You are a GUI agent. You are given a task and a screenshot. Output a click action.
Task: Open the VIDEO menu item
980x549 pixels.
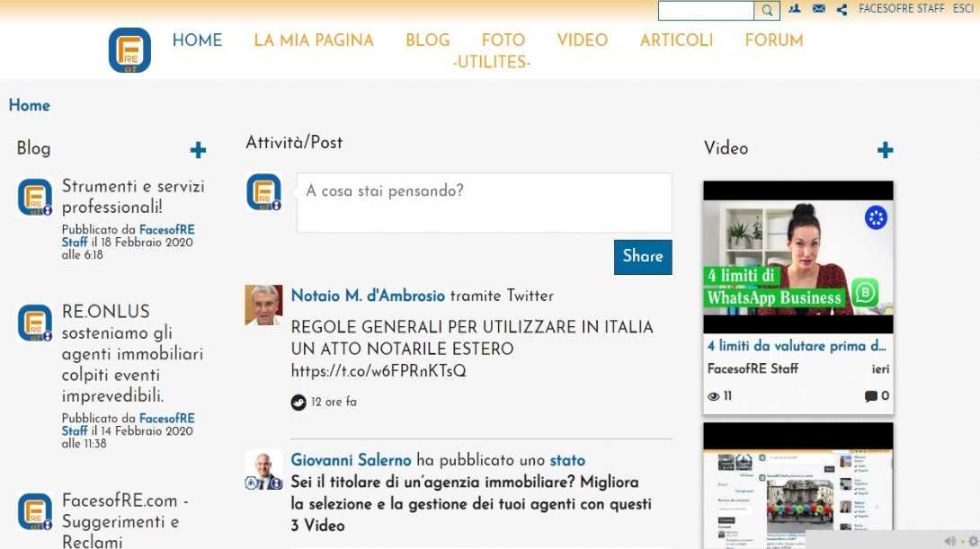pyautogui.click(x=583, y=40)
